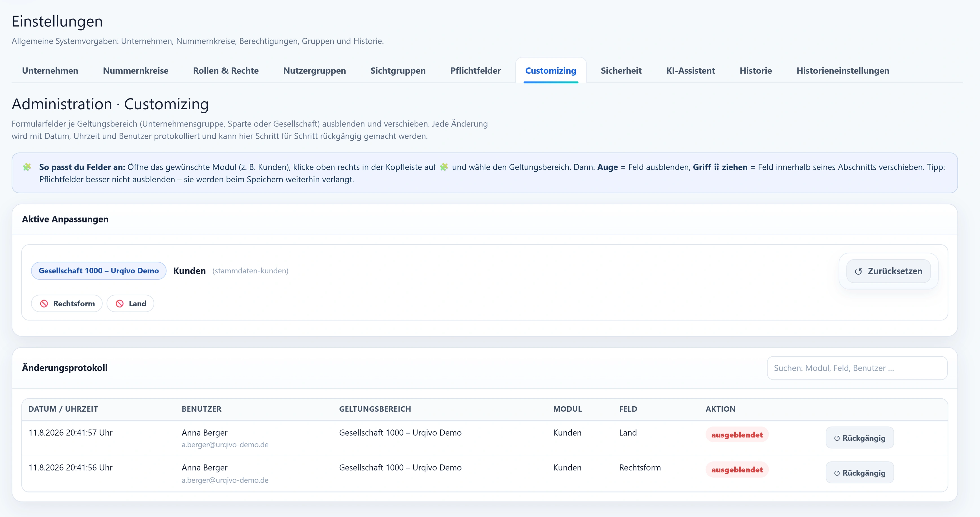Click the GELTUNGSBEREICH column header
The height and width of the screenshot is (517, 980).
point(375,409)
